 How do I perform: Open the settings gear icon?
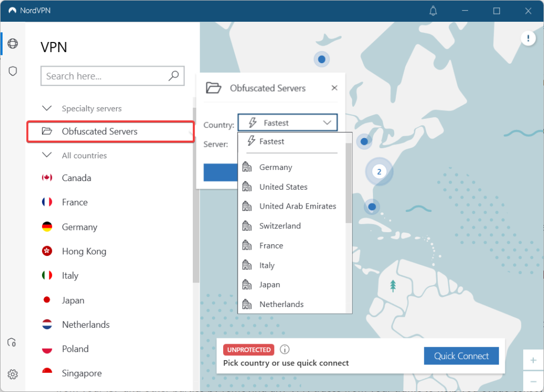click(13, 374)
